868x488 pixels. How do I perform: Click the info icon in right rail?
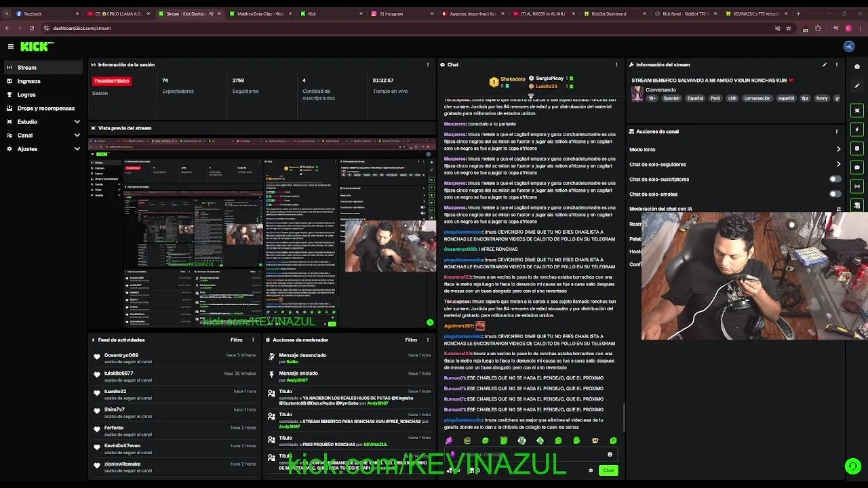pos(857,66)
